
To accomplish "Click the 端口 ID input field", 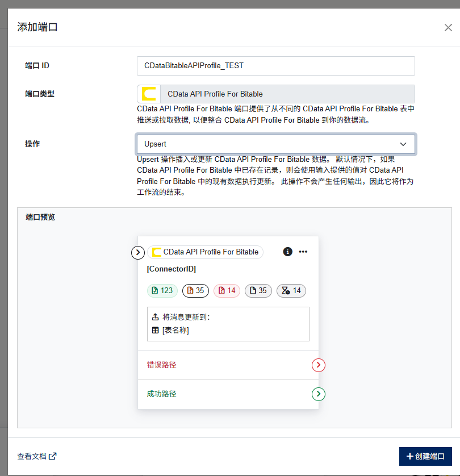I will point(276,66).
